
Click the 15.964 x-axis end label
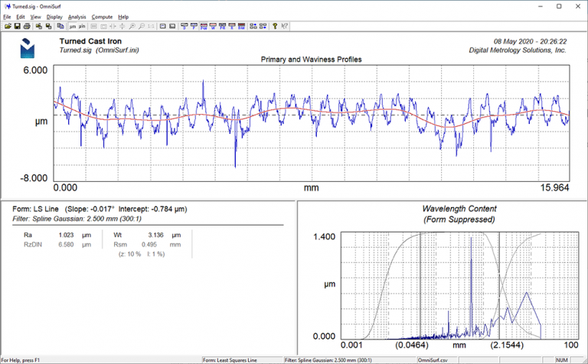[554, 187]
